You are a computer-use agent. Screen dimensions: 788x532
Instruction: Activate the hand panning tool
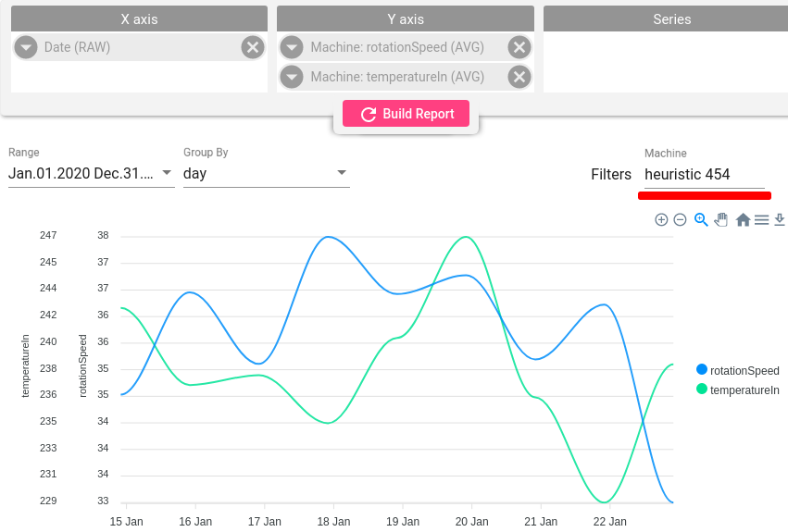pyautogui.click(x=721, y=219)
